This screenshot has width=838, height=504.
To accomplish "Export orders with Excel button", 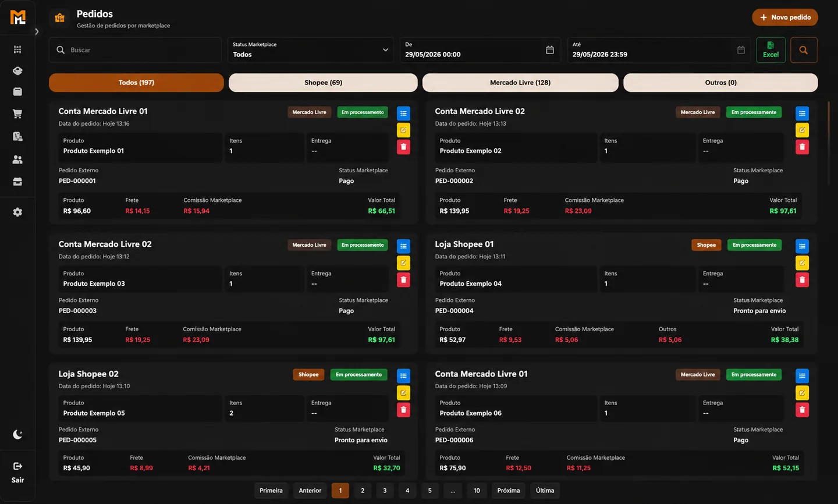I will point(770,50).
